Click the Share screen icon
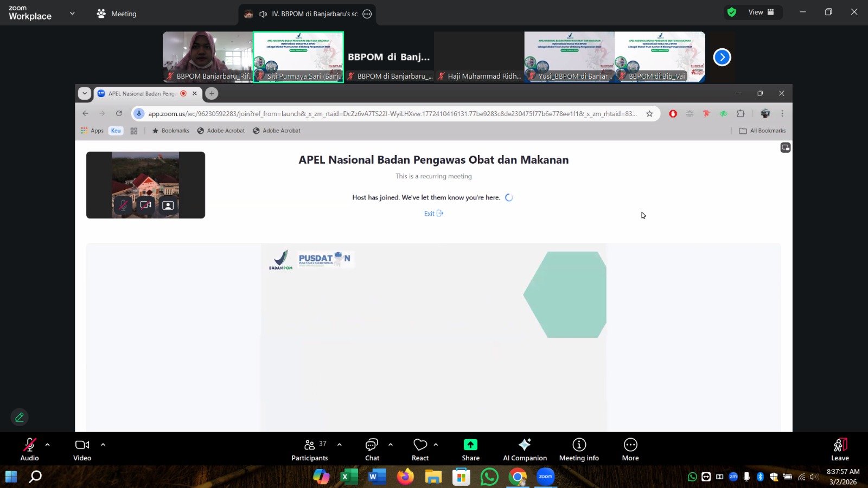 point(470,445)
